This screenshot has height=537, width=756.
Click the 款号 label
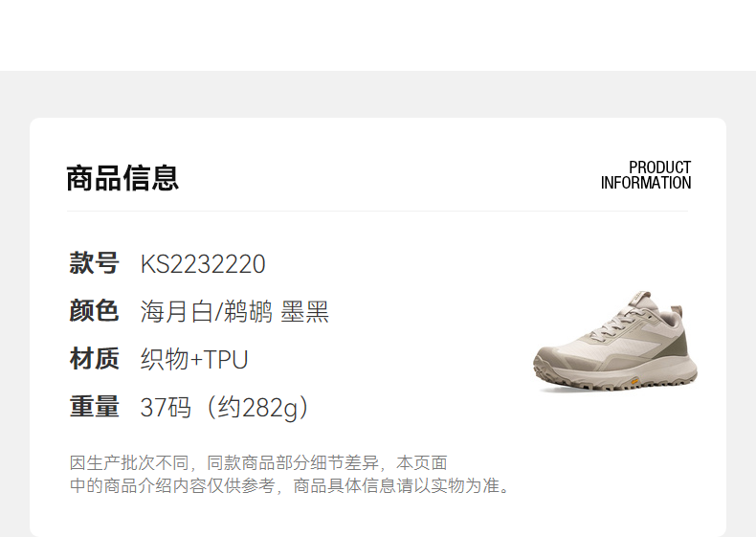94,263
